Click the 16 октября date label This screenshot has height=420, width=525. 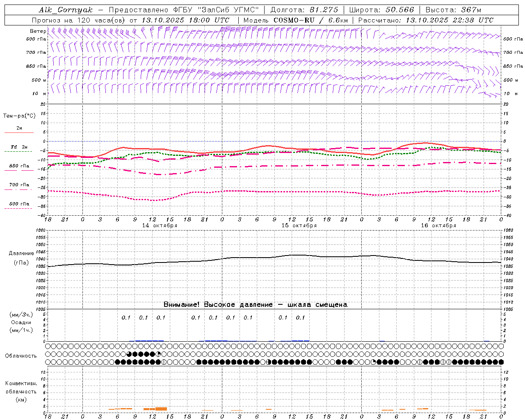pos(438,226)
